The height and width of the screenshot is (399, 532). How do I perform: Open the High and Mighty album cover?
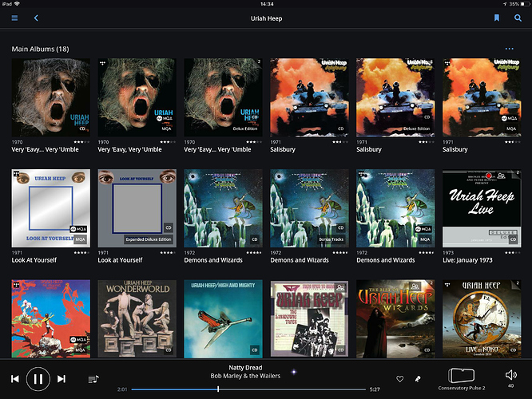point(223,318)
